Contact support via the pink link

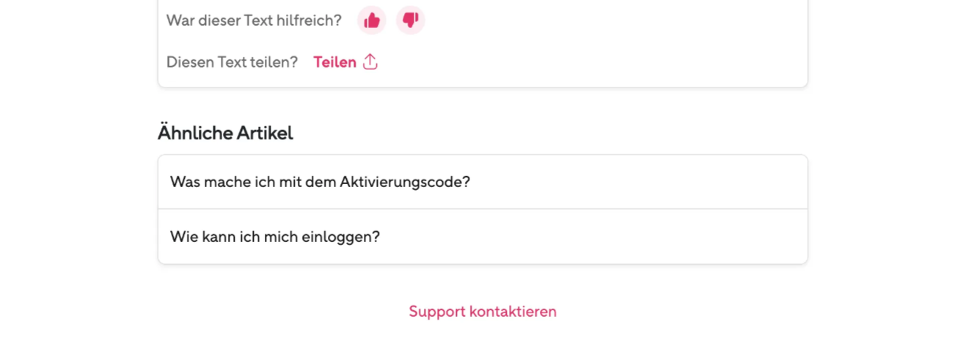(483, 311)
